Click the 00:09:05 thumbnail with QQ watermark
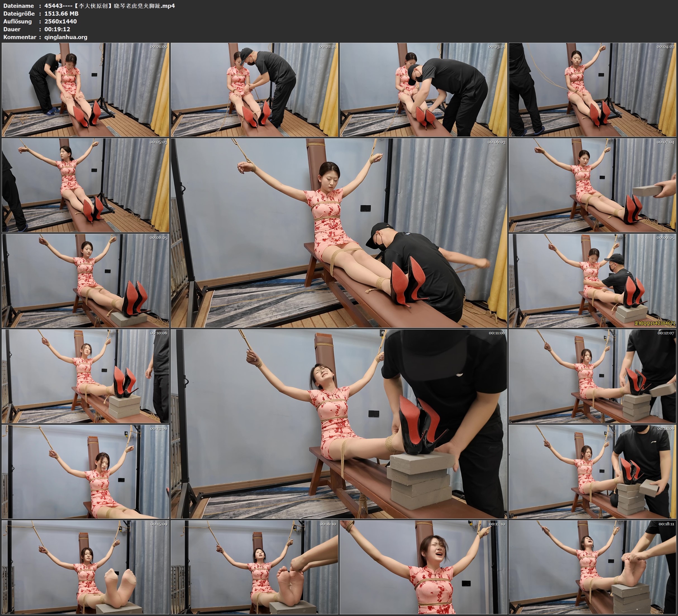This screenshot has height=616, width=678. tap(593, 281)
